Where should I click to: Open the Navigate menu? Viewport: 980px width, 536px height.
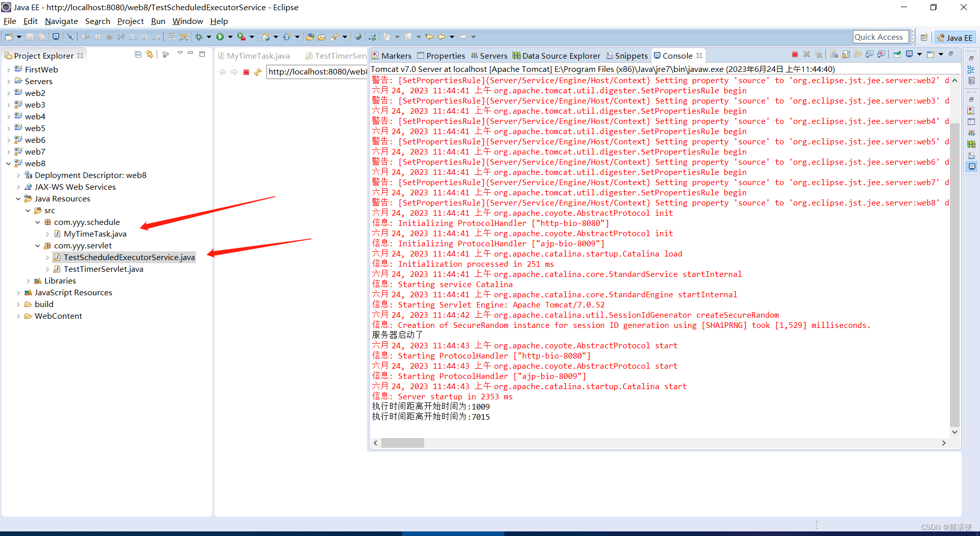click(61, 21)
